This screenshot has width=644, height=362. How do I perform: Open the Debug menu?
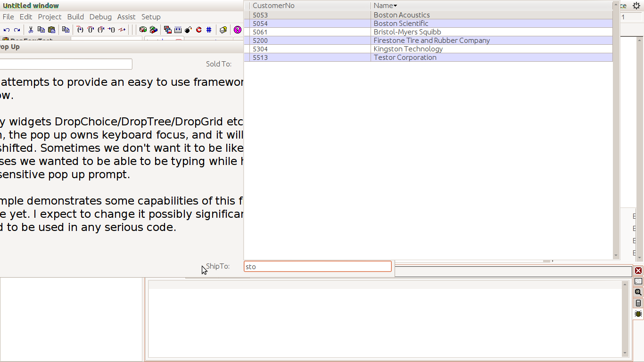[x=100, y=17]
